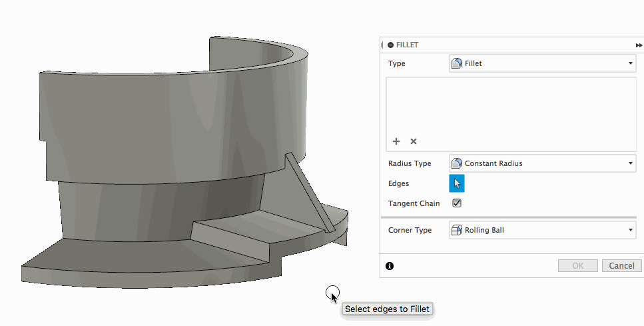Expand the Corner Type dropdown showing Rolling Ball
This screenshot has height=326, width=644.
[x=543, y=230]
